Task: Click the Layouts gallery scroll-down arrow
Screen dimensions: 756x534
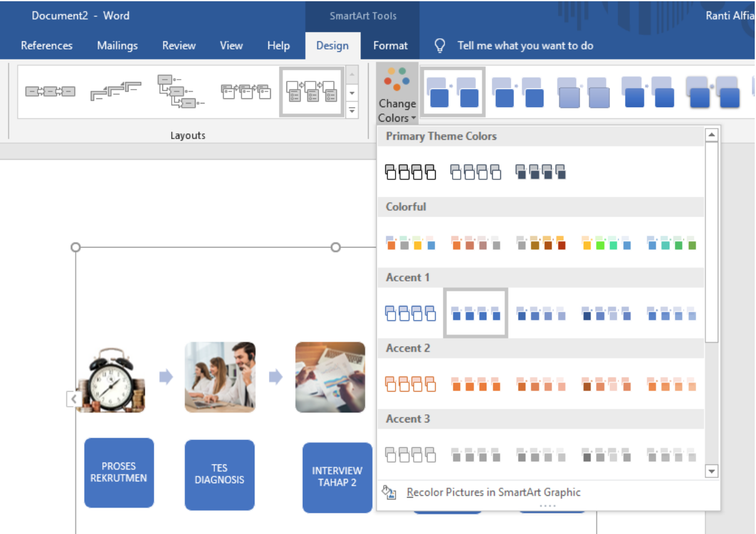Action: click(x=352, y=93)
